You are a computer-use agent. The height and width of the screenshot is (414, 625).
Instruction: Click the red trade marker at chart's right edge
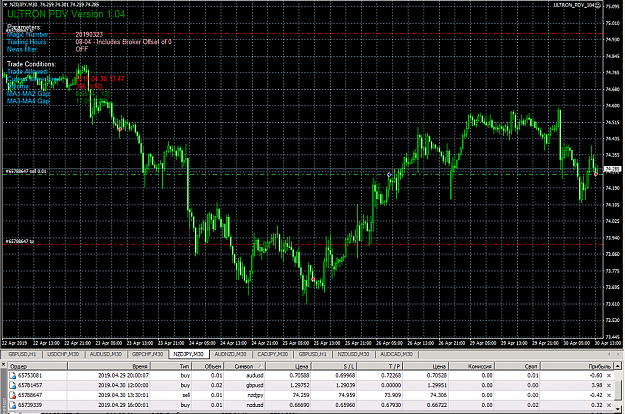[x=596, y=174]
